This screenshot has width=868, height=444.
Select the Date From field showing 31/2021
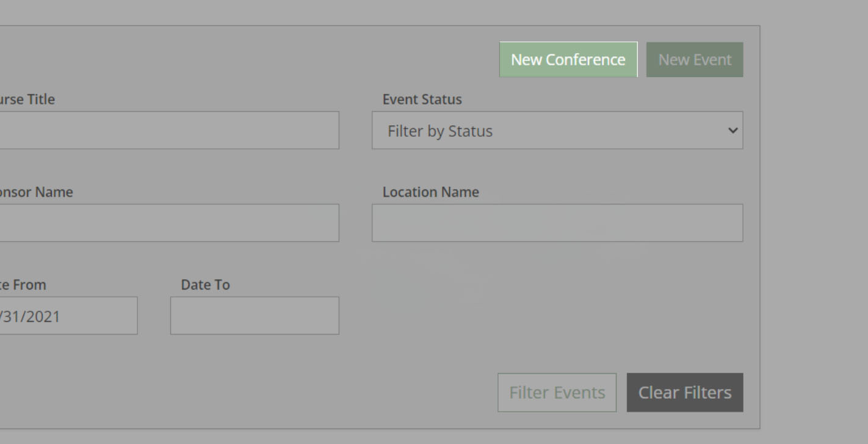pyautogui.click(x=67, y=316)
